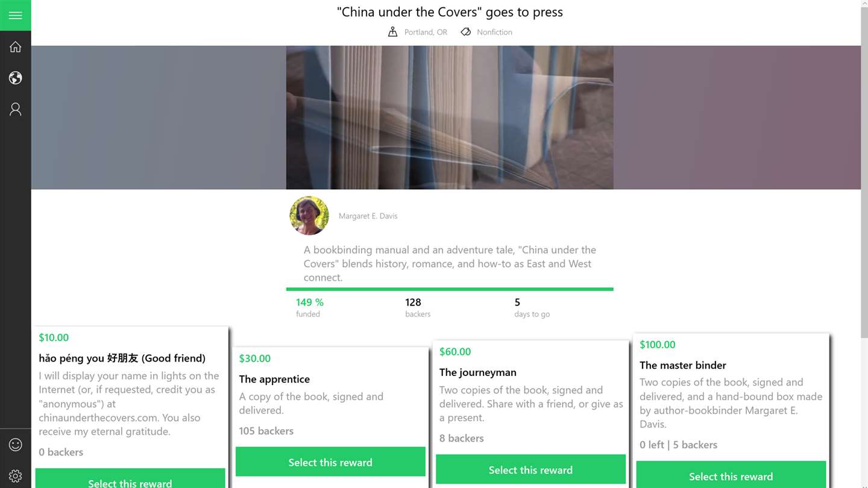Click the Portland, OR location link

pyautogui.click(x=426, y=32)
